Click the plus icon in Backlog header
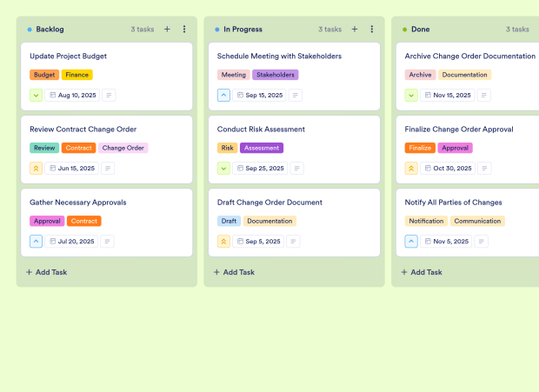Viewport: 539px width, 392px height. [x=167, y=30]
